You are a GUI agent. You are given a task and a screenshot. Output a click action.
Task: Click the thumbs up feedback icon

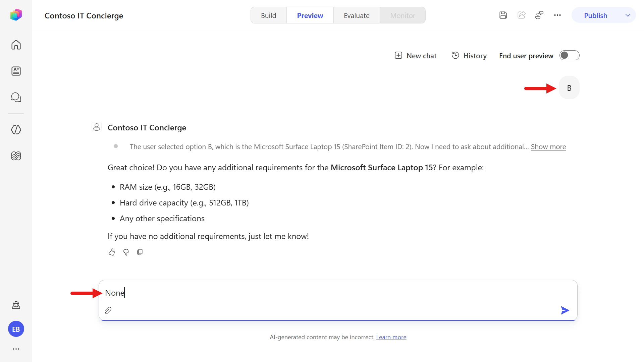click(112, 252)
